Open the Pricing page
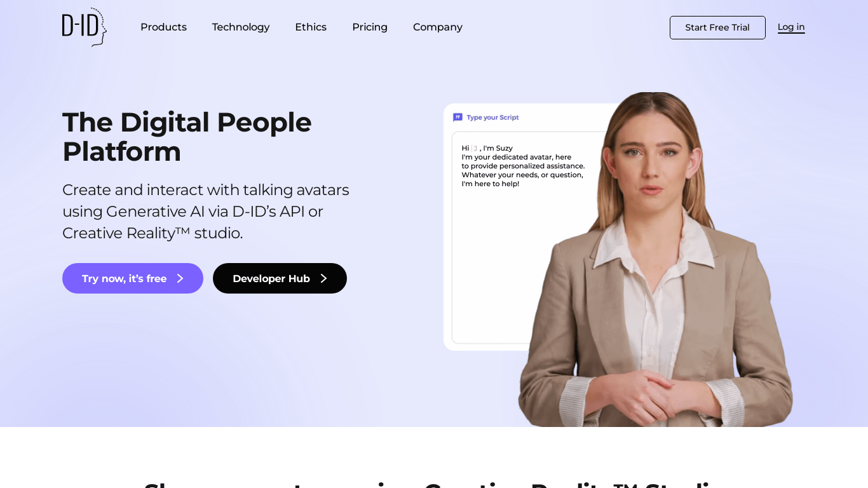The image size is (868, 488). tap(370, 27)
